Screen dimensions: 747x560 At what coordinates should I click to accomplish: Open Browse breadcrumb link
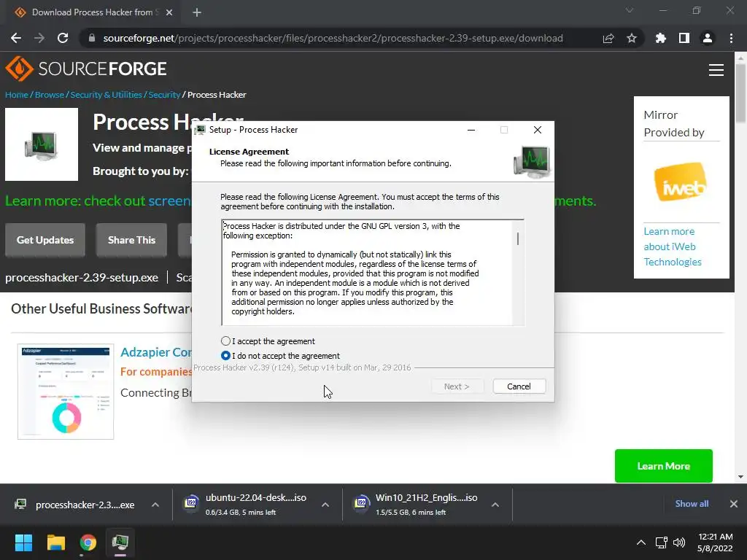tap(49, 94)
